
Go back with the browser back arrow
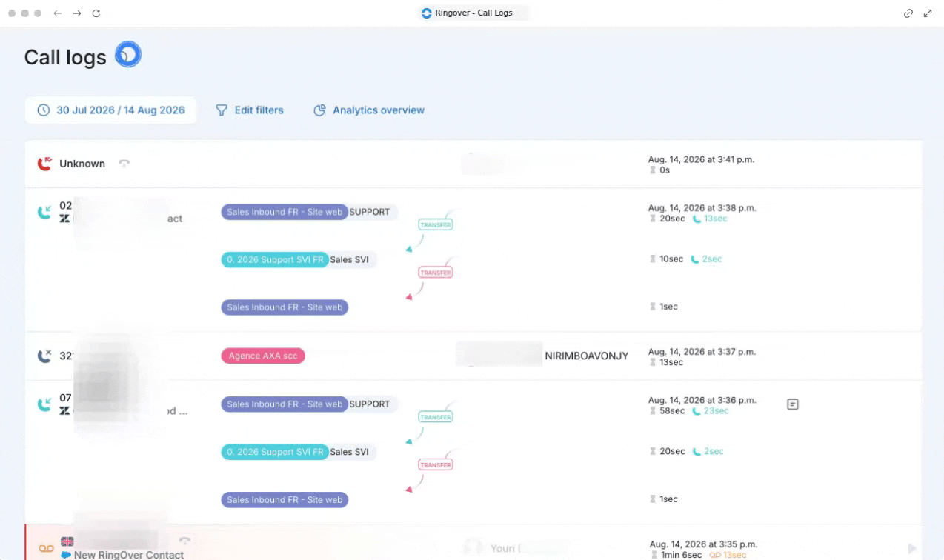[58, 13]
